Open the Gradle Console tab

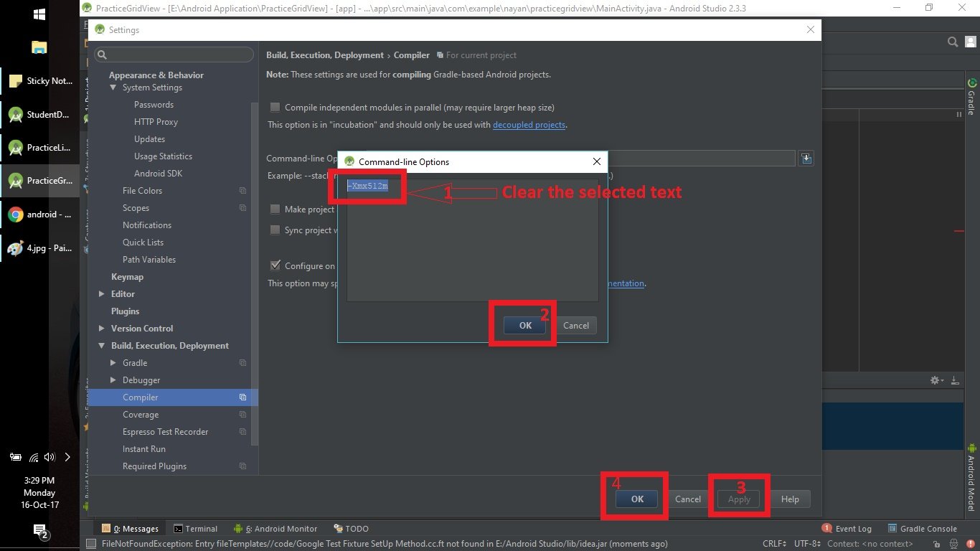click(x=923, y=529)
